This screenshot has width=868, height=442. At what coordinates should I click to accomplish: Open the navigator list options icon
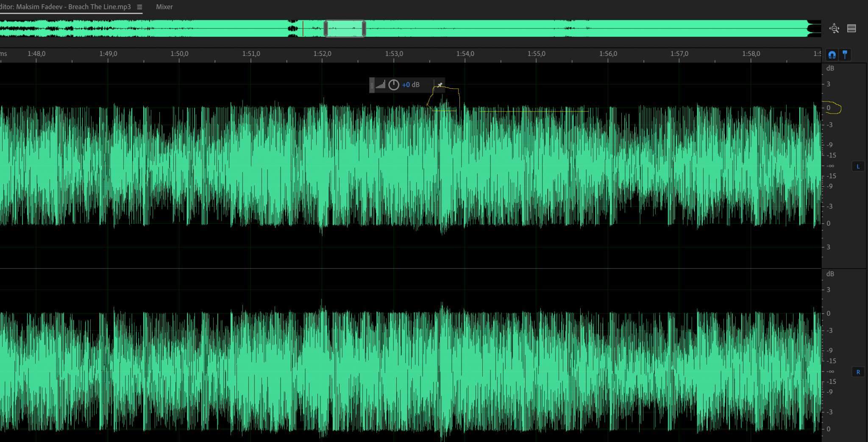coord(851,28)
